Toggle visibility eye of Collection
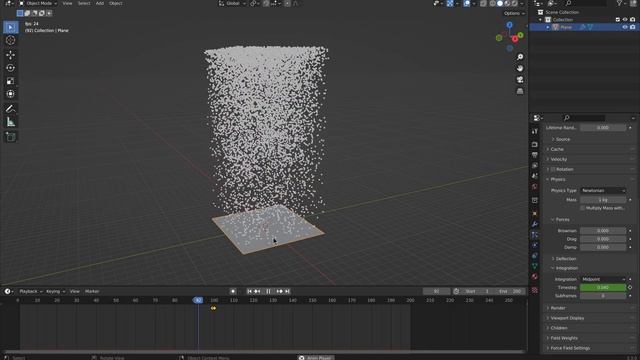Image resolution: width=640 pixels, height=360 pixels. pyautogui.click(x=625, y=20)
